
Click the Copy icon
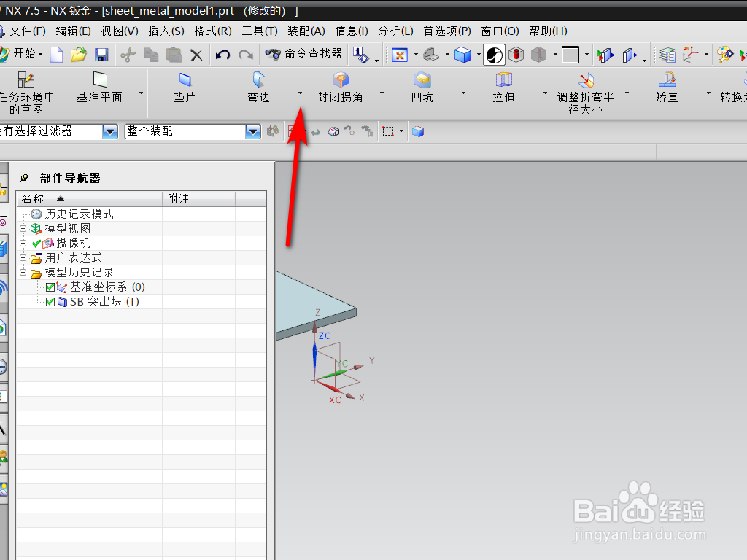click(151, 55)
